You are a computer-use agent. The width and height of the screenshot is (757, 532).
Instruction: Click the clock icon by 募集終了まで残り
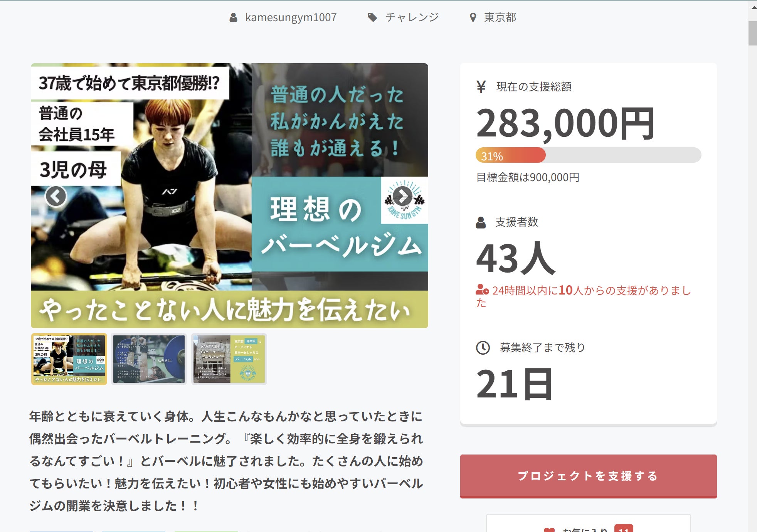coord(483,348)
